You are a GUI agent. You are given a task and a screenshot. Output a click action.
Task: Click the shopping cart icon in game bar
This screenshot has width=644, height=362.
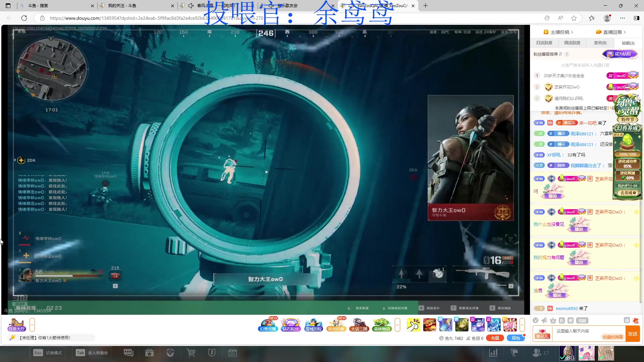pyautogui.click(x=191, y=353)
